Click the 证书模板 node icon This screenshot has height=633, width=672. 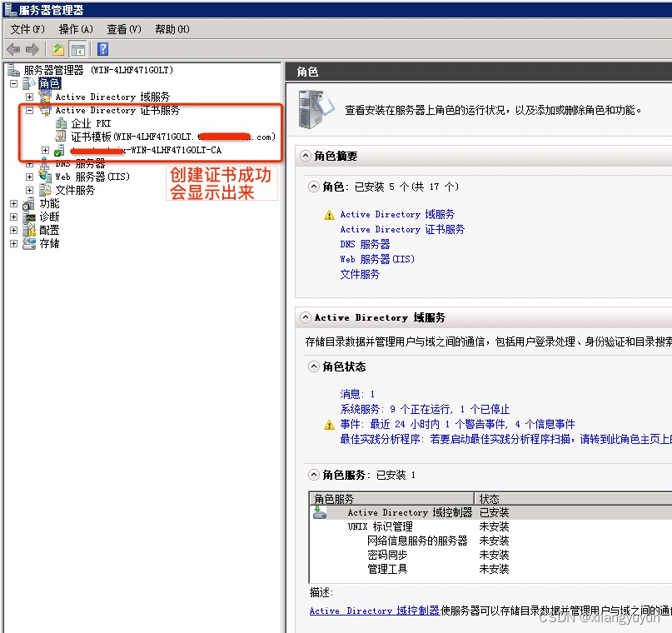coord(61,137)
